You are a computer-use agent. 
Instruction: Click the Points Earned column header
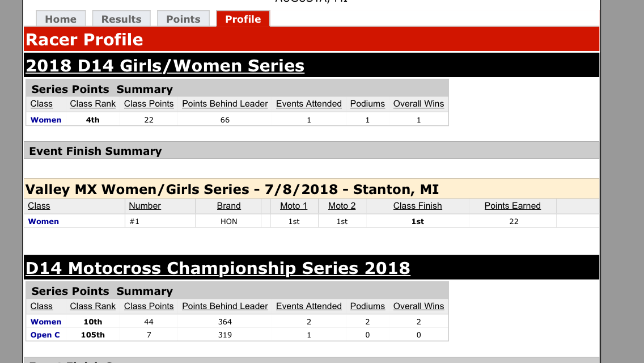coord(512,206)
